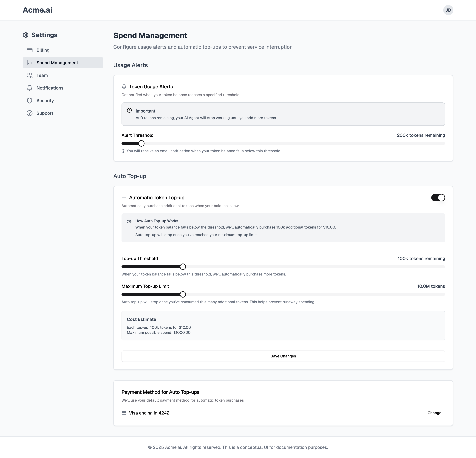This screenshot has height=458, width=476.
Task: Click the Alert Threshold slider handle
Action: [x=141, y=143]
